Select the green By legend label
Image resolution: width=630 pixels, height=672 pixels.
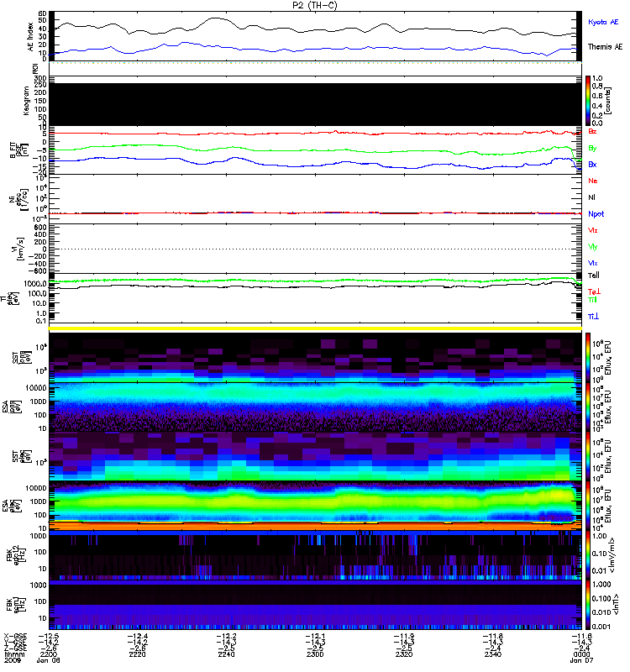592,149
